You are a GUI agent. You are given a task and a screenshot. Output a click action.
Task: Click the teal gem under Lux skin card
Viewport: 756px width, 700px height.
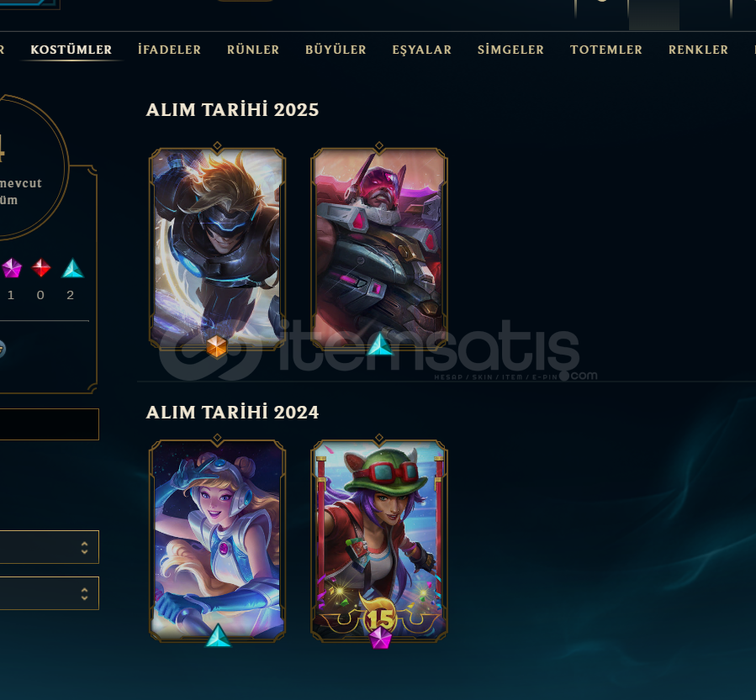tap(218, 635)
